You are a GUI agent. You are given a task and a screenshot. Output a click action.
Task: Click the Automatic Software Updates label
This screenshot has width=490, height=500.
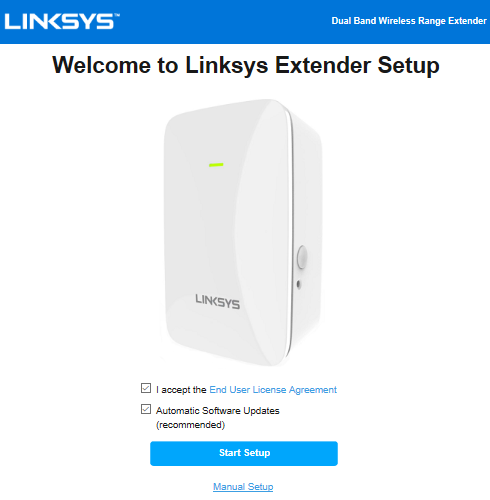(x=218, y=411)
